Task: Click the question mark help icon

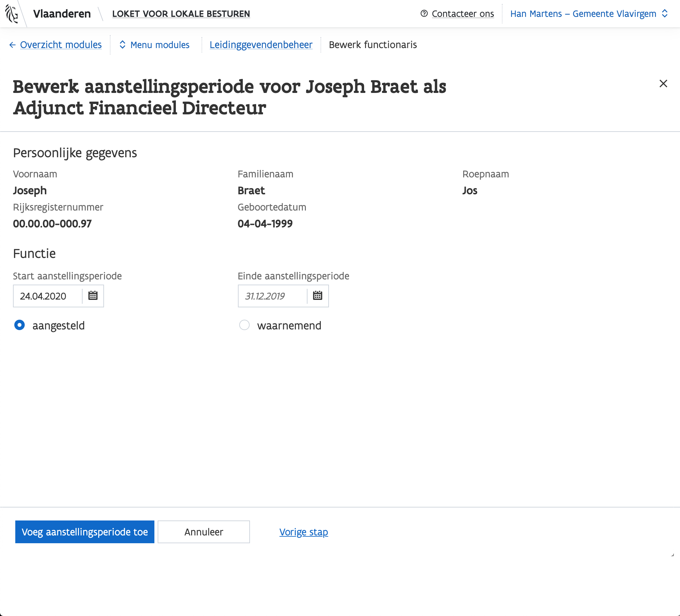Action: click(x=424, y=14)
